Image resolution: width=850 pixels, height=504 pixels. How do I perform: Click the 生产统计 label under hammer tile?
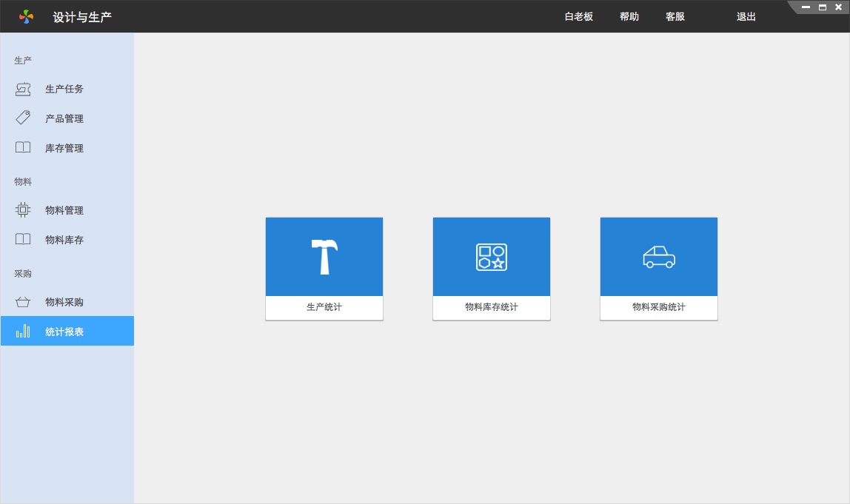pos(324,307)
